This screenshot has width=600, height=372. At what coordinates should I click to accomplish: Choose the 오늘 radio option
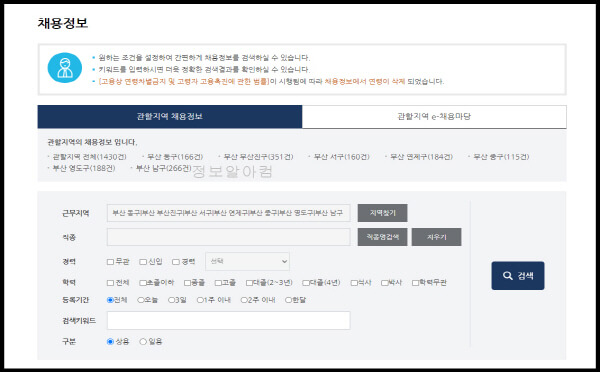pyautogui.click(x=140, y=300)
